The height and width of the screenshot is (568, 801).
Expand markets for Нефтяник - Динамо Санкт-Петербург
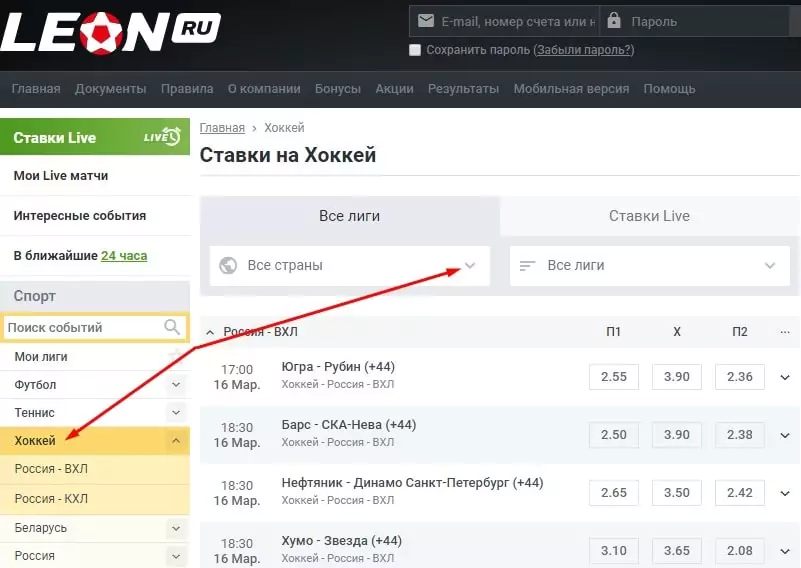785,493
